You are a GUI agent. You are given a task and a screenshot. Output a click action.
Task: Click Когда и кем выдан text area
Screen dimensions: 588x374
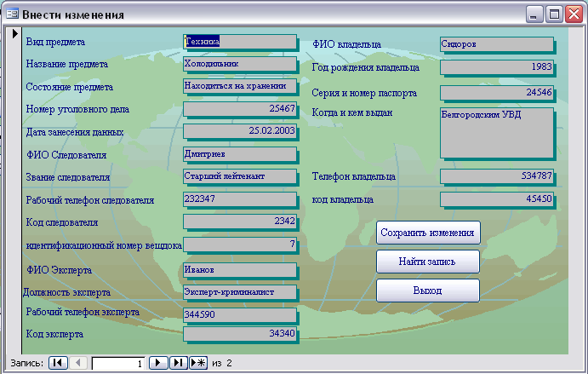coord(496,133)
